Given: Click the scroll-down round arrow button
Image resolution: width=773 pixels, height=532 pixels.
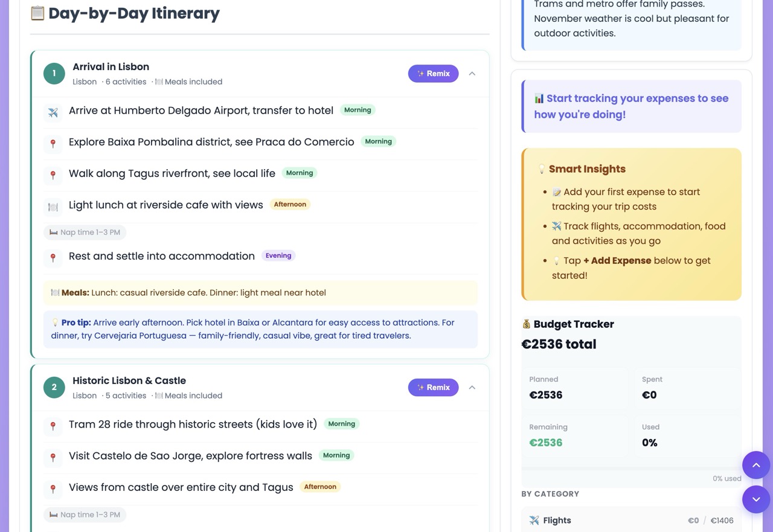Looking at the screenshot, I should coord(756,499).
